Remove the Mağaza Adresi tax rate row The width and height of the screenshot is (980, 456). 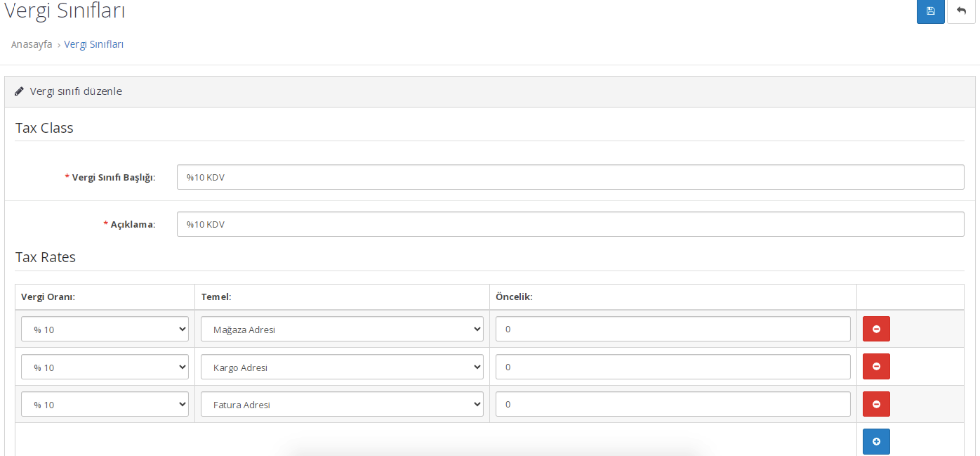tap(876, 329)
